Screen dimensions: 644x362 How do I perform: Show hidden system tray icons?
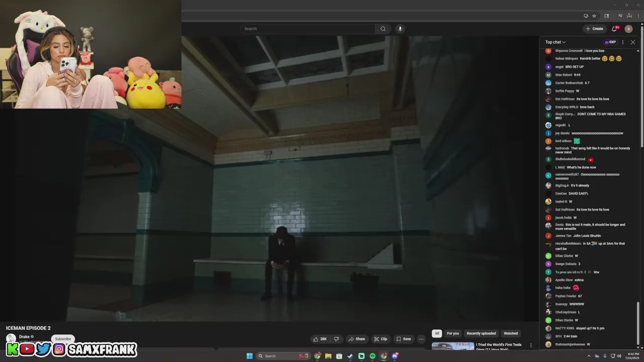(x=589, y=356)
